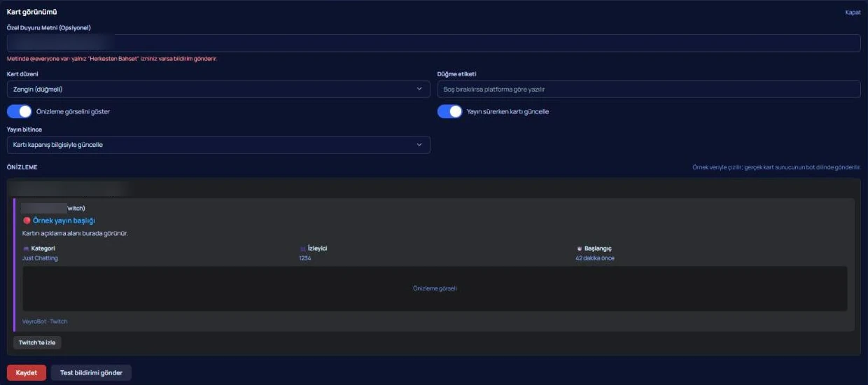Click the Önizleme görseli placeholder
This screenshot has height=385, width=868.
[x=435, y=288]
